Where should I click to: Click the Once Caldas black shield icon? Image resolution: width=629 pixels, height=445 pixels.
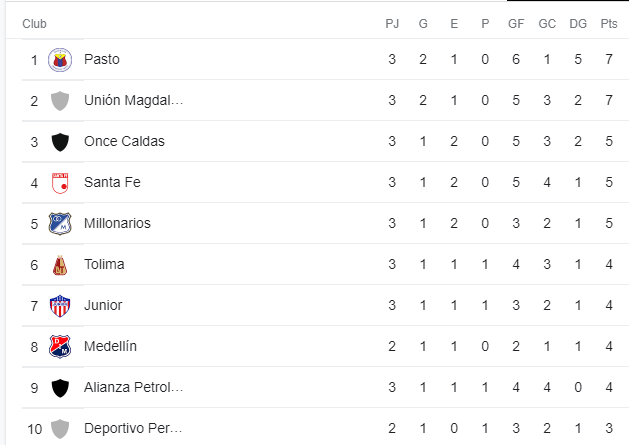coord(60,142)
